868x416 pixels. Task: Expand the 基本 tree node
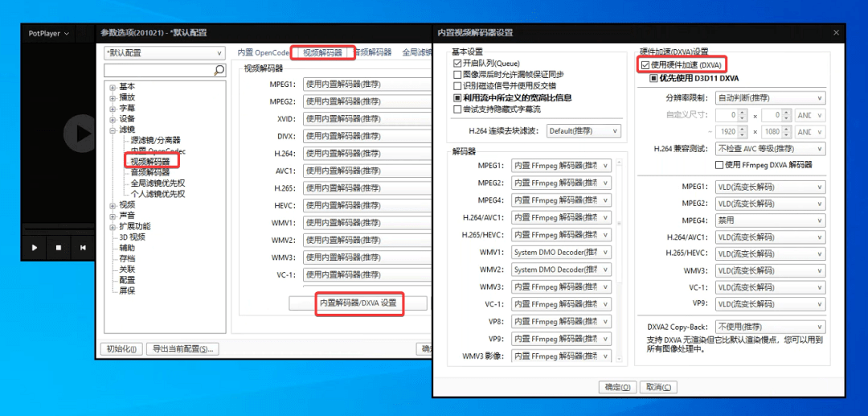pyautogui.click(x=113, y=87)
